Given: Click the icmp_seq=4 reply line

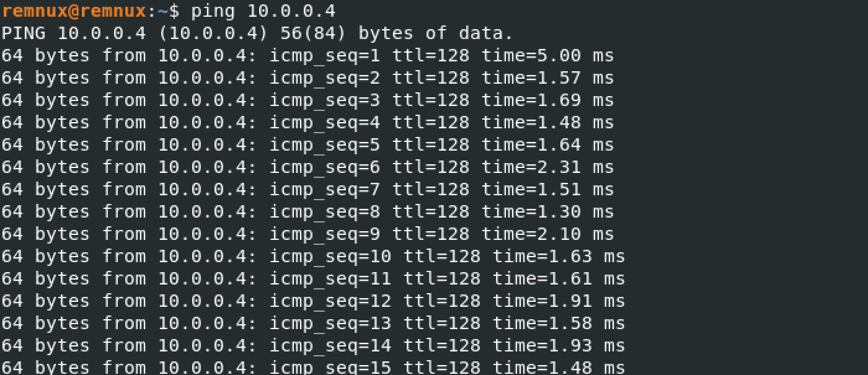Looking at the screenshot, I should (307, 123).
